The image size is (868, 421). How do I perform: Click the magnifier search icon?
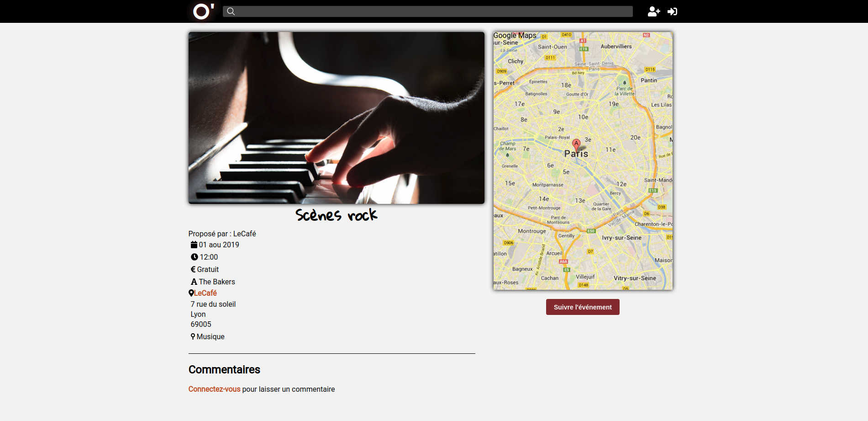(231, 11)
